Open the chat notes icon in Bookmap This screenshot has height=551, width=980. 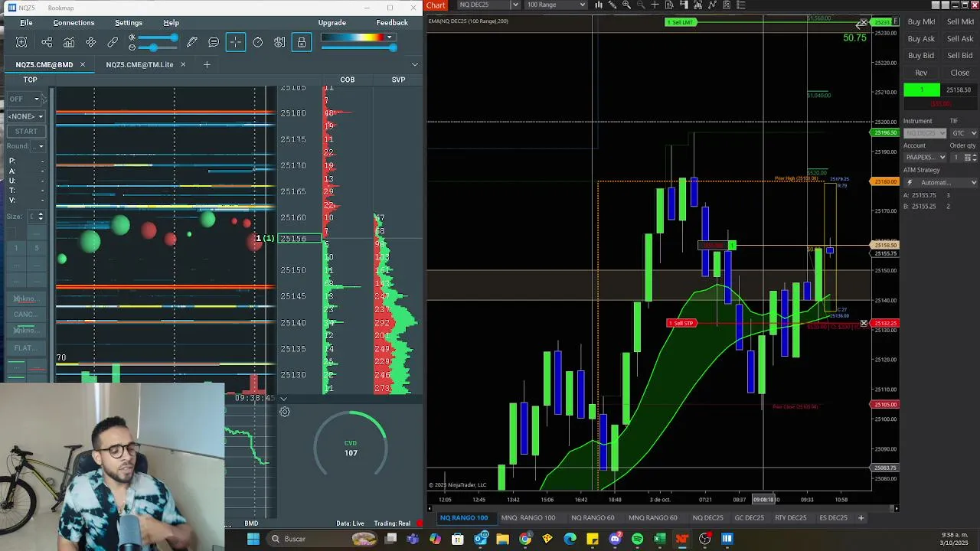click(214, 43)
